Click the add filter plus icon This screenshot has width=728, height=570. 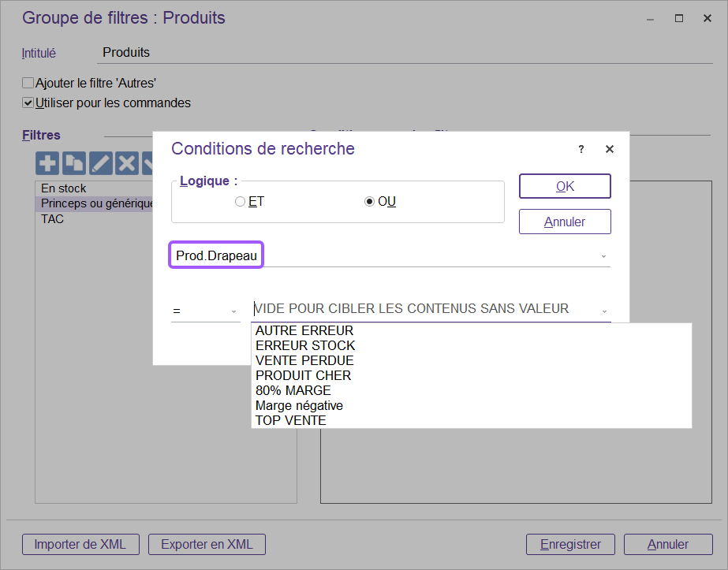[x=48, y=163]
